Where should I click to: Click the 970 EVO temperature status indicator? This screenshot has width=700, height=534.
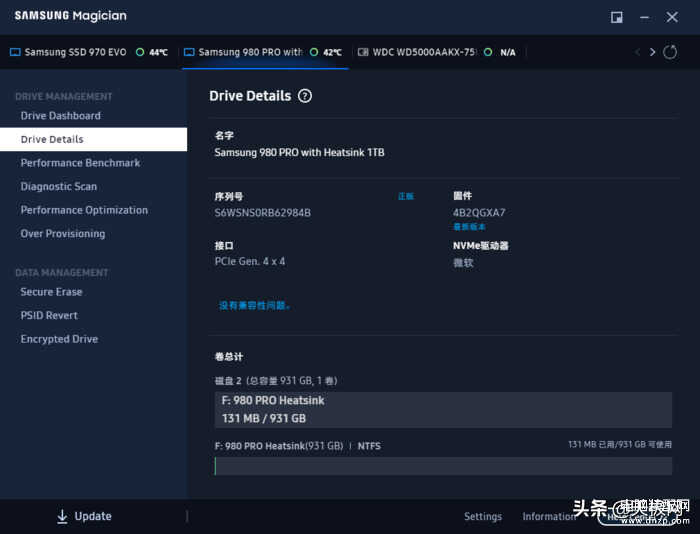click(140, 52)
